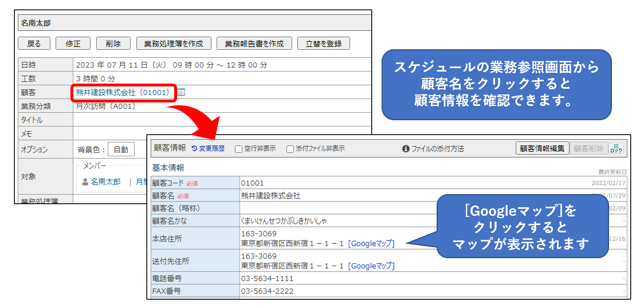This screenshot has width=644, height=308.
Task: Click the member person icon by 名南太郎
Action: click(85, 182)
